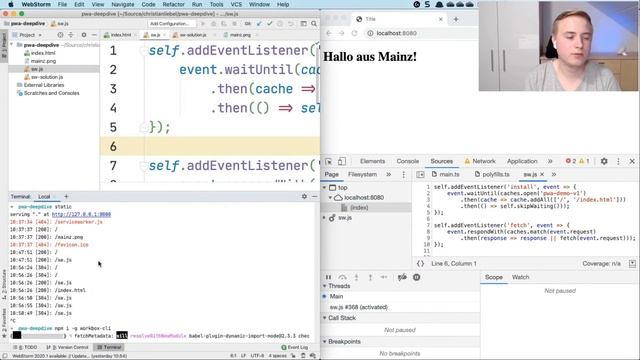The height and width of the screenshot is (360, 640).
Task: Click the pretty print braces icon
Action: (x=420, y=264)
